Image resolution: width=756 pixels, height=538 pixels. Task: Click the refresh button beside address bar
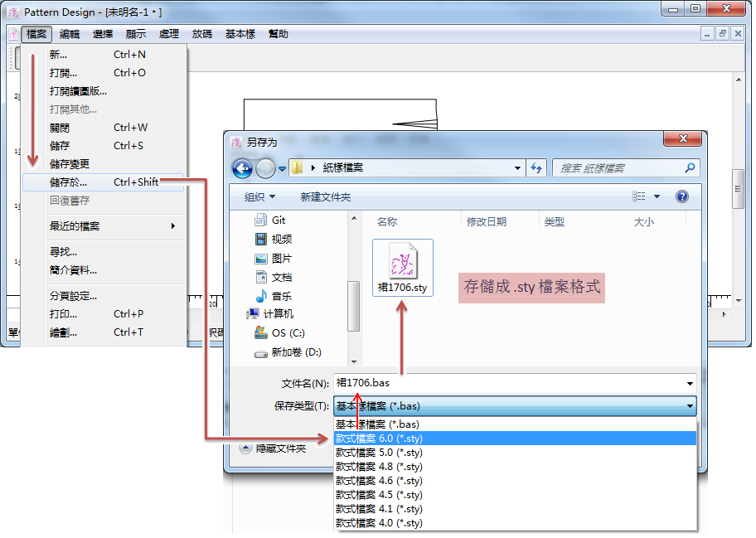pos(535,168)
